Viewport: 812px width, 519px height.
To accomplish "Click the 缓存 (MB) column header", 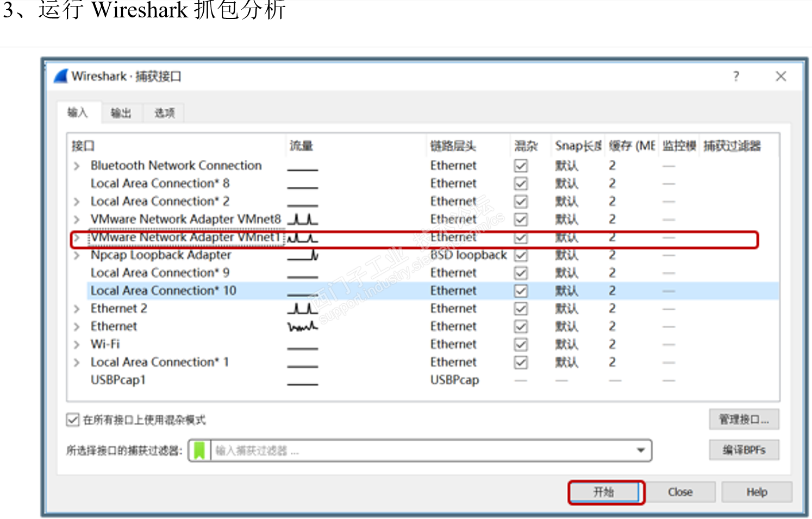I will coord(632,146).
